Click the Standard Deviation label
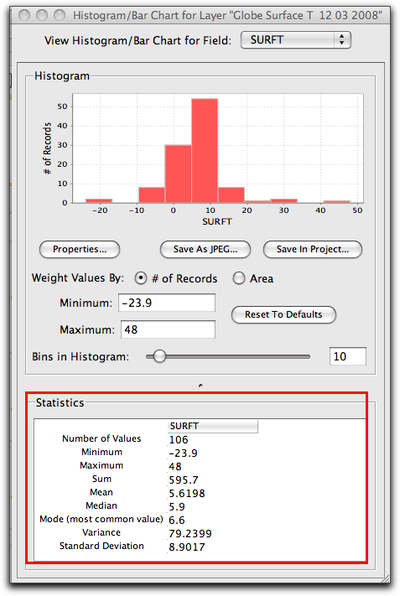This screenshot has height=596, width=400. coord(102,546)
